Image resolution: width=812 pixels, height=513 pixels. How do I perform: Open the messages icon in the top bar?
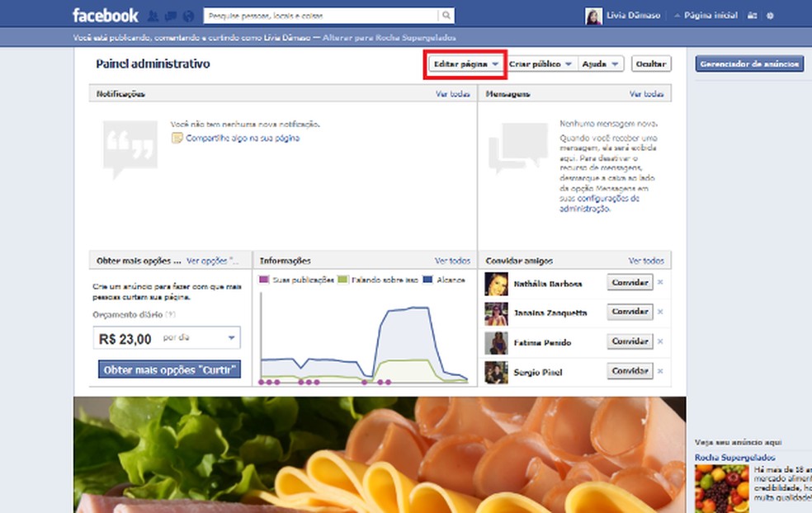tap(172, 15)
